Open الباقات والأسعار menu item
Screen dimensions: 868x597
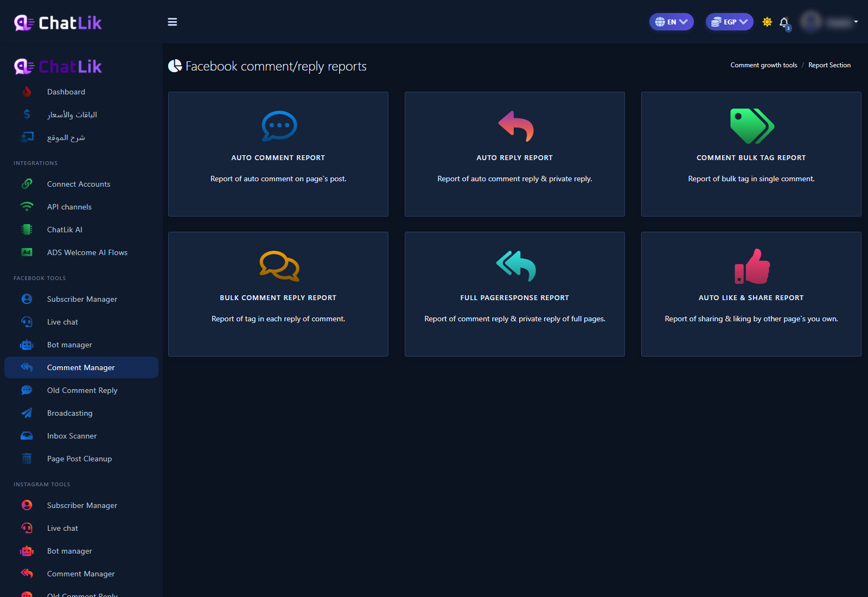(x=81, y=115)
